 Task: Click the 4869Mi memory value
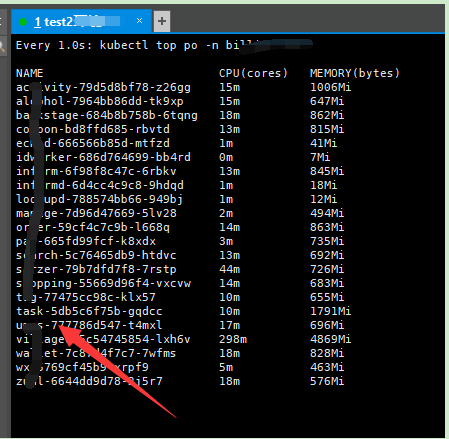pyautogui.click(x=330, y=339)
